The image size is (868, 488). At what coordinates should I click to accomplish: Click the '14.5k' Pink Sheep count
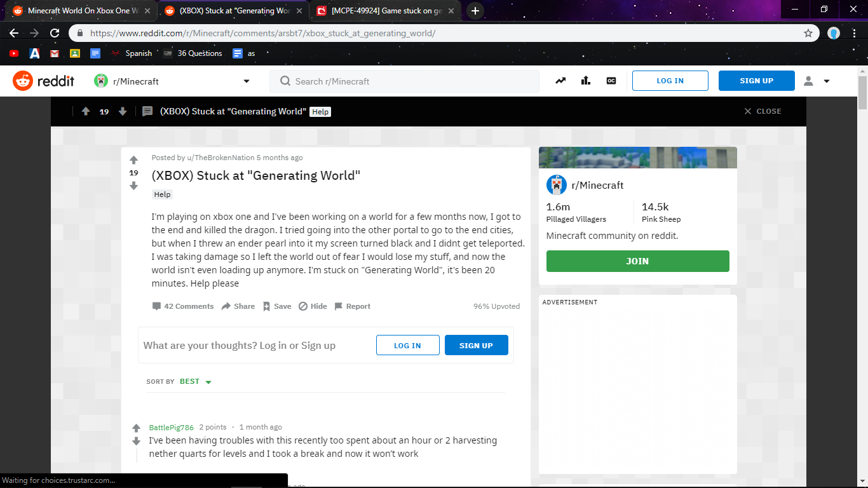[x=655, y=207]
